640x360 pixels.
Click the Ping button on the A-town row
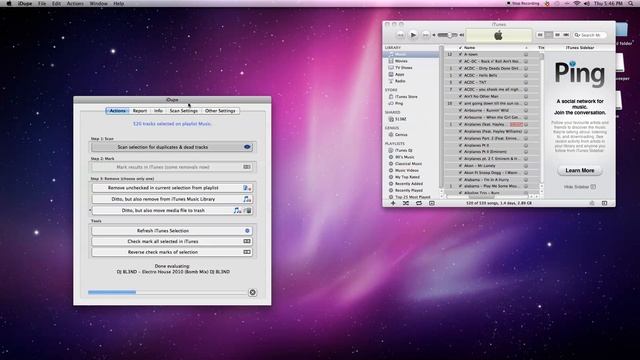click(526, 54)
